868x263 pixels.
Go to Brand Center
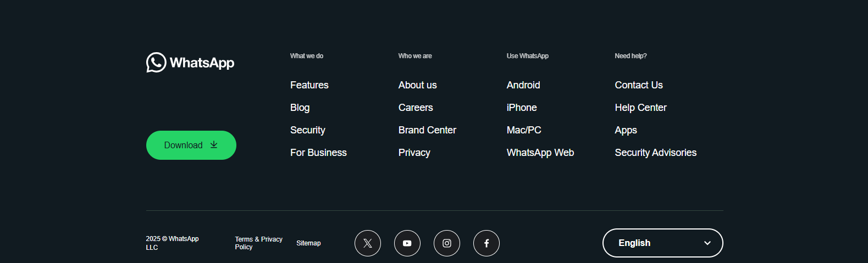click(427, 130)
